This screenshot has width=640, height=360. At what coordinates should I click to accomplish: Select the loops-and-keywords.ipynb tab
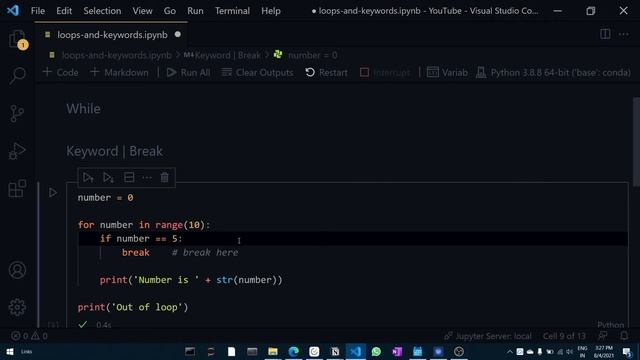[x=112, y=35]
